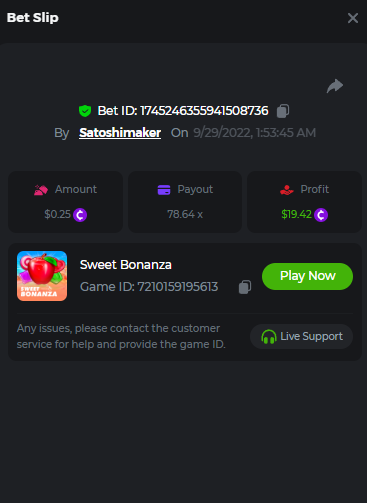367x503 pixels.
Task: Open the Sweet Bonanza game thumbnail
Action: [x=42, y=276]
